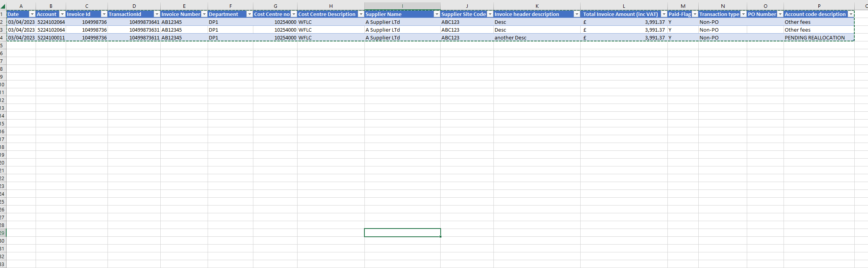Select column O header

click(765, 6)
